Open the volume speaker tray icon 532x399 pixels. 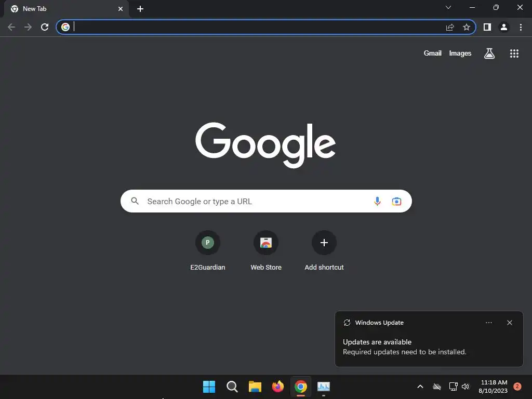click(x=465, y=387)
